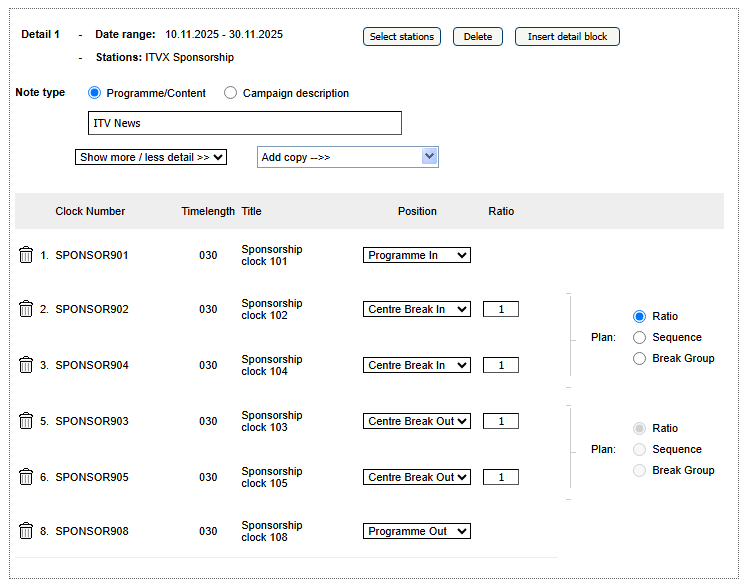747x586 pixels.
Task: Click the ITV News text field
Action: [x=245, y=123]
